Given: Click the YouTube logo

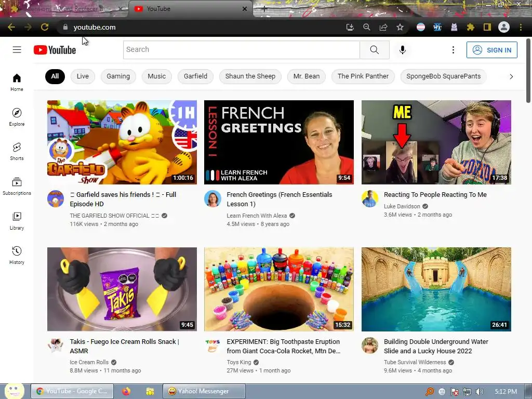Looking at the screenshot, I should coord(55,50).
